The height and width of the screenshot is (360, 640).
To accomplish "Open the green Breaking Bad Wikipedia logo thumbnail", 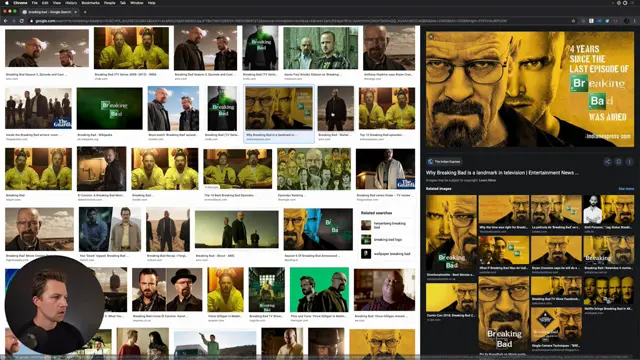I will pos(110,109).
